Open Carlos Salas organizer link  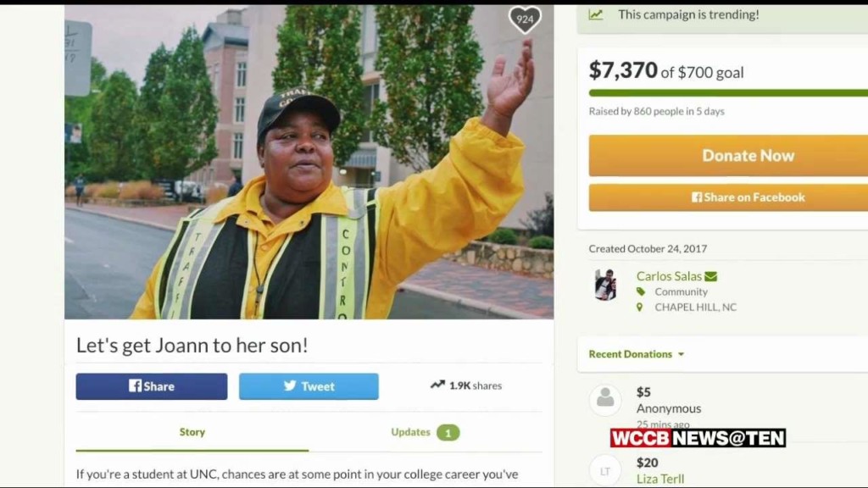coord(669,276)
